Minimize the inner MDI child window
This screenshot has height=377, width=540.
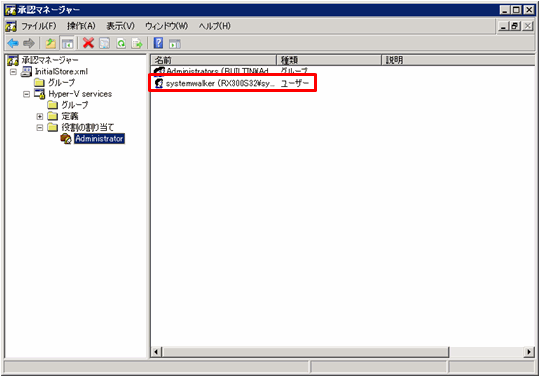click(503, 26)
